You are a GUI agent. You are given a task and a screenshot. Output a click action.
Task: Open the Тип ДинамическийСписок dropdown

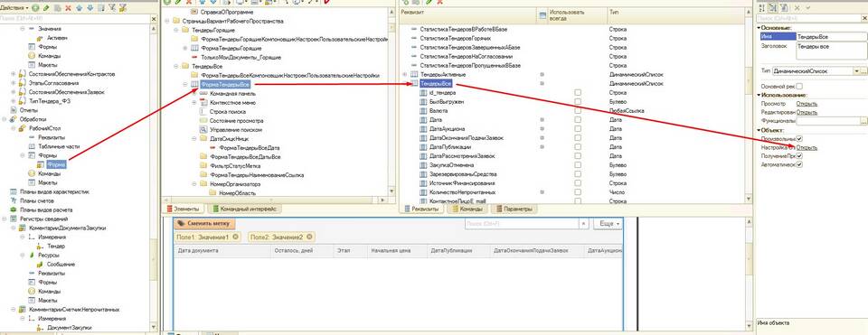(857, 71)
